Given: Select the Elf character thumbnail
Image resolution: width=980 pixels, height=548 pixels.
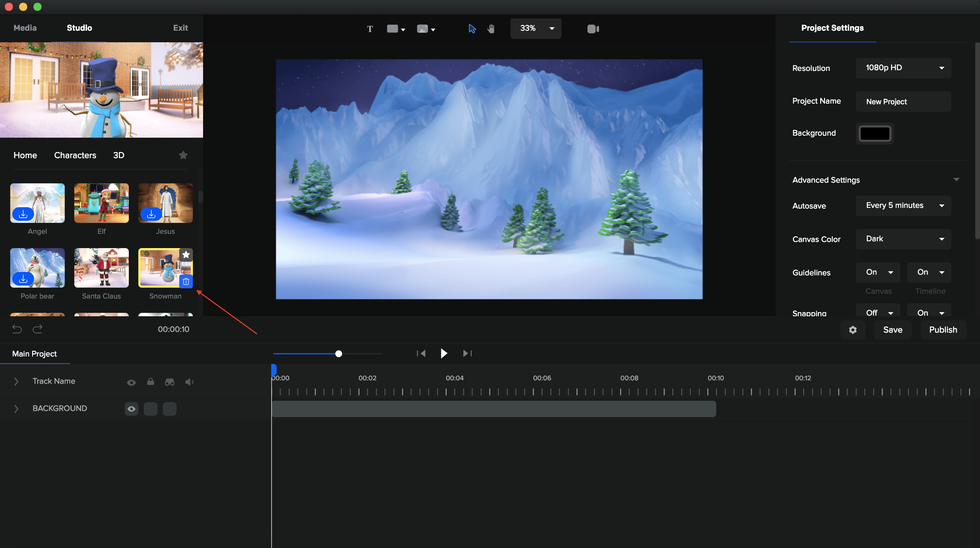Looking at the screenshot, I should click(x=101, y=203).
